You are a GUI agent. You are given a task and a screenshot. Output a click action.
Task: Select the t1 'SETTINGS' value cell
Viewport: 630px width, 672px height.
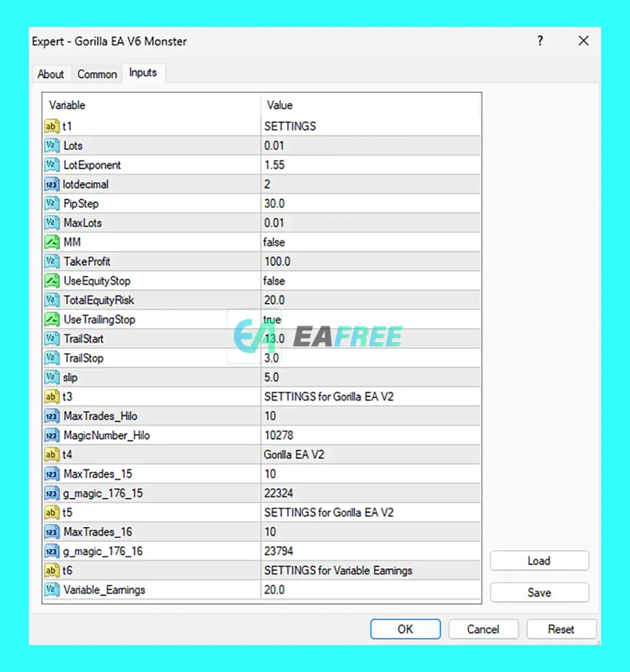[371, 126]
